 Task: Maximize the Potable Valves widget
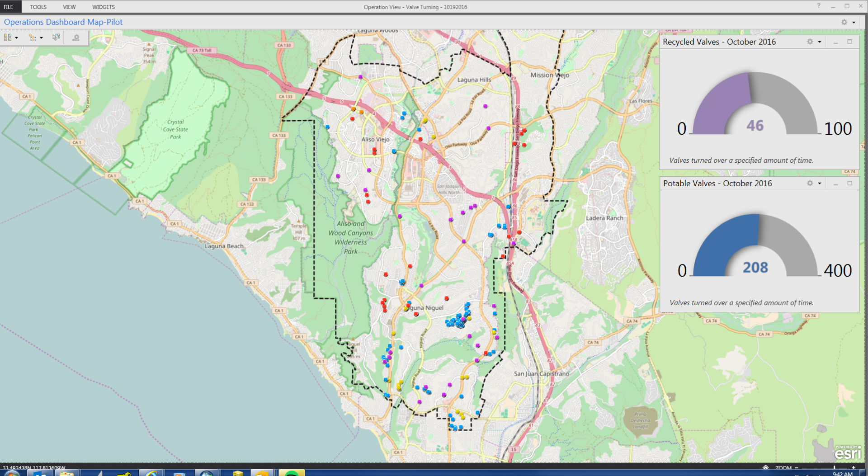point(849,183)
